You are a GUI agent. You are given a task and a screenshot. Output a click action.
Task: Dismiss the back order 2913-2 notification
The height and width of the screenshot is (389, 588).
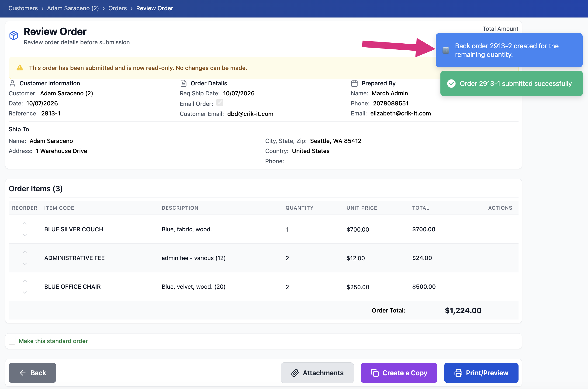pyautogui.click(x=509, y=50)
